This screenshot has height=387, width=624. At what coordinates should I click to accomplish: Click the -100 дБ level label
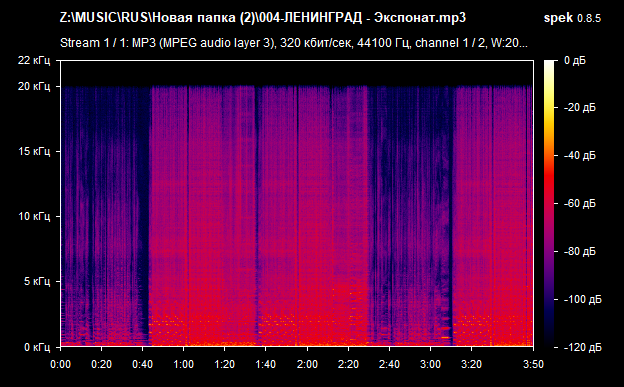(x=583, y=299)
